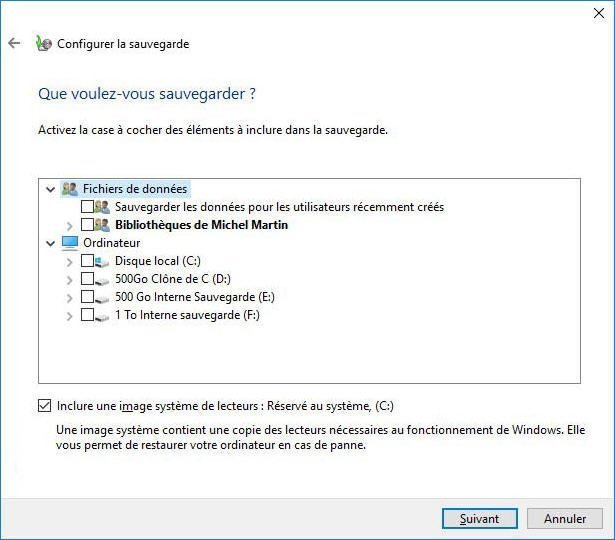The image size is (615, 540).
Task: Click the Ordinateur computer icon
Action: click(69, 243)
